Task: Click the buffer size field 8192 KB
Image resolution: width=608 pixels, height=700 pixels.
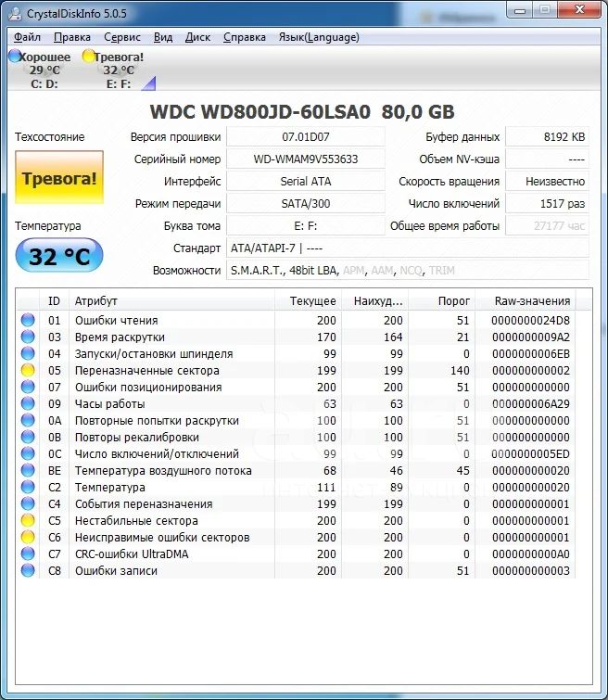Action: [x=547, y=136]
